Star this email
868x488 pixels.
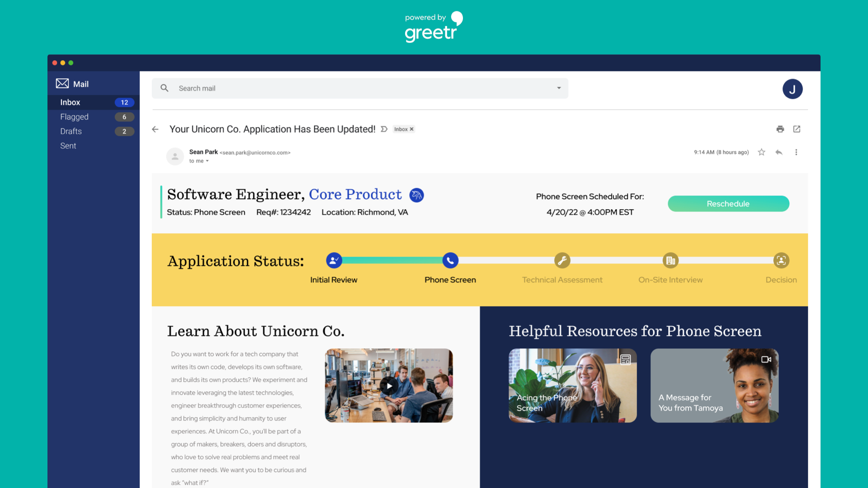click(x=762, y=152)
